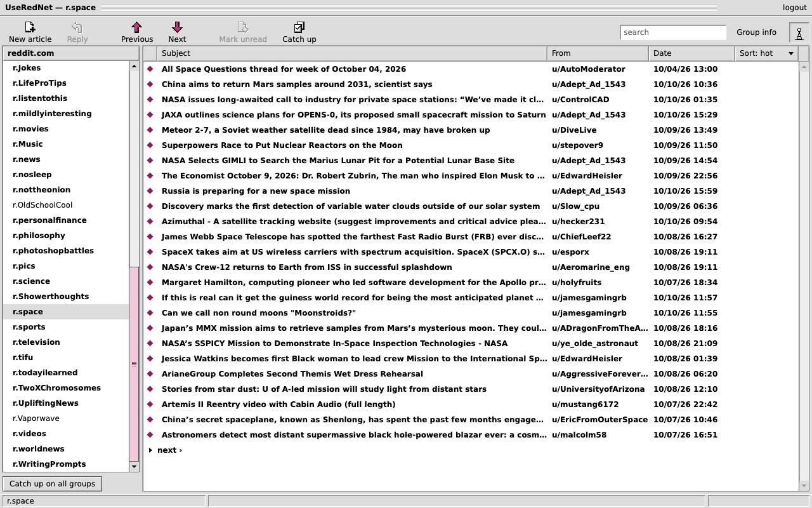
Task: Click the diamond icon beside China aims to return Mars samples
Action: click(150, 84)
